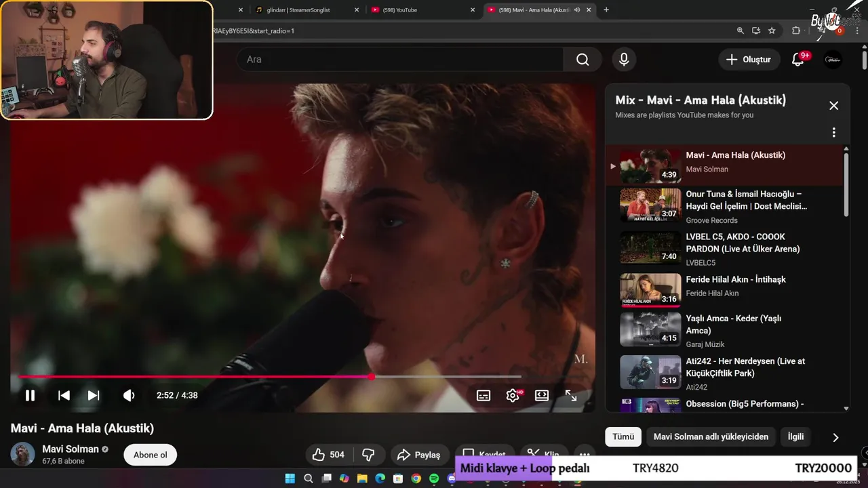Image resolution: width=868 pixels, height=488 pixels.
Task: Pause the video playback
Action: click(x=30, y=395)
